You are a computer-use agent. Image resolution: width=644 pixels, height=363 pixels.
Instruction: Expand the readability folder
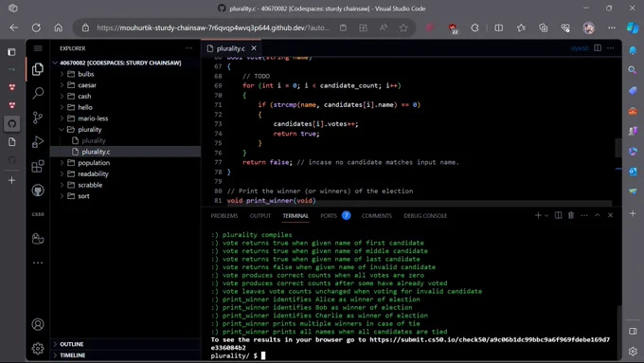(125, 173)
